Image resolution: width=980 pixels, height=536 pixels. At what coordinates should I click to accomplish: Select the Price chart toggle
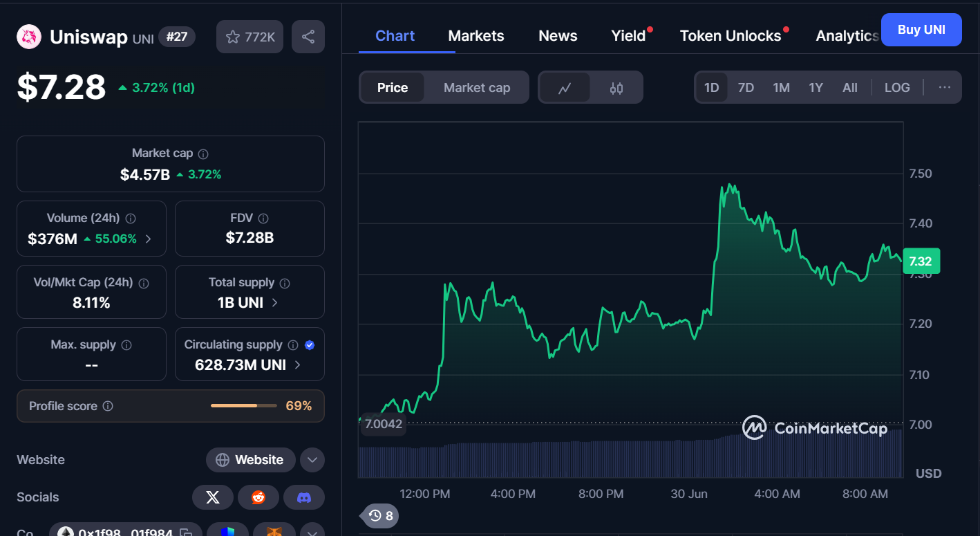(x=393, y=88)
